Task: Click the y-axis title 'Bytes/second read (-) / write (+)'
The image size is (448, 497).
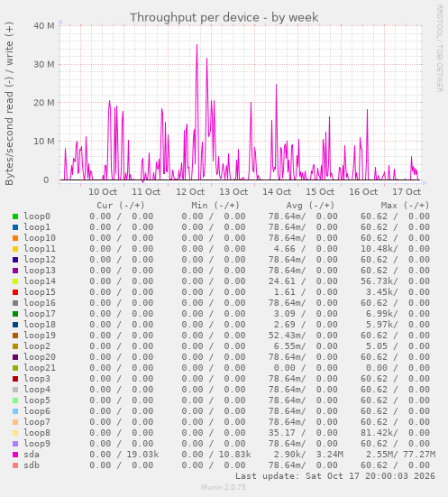Action: pos(9,104)
